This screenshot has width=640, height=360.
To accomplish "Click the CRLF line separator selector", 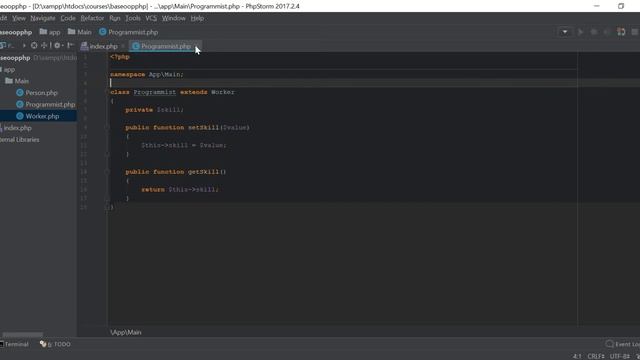I will 596,356.
